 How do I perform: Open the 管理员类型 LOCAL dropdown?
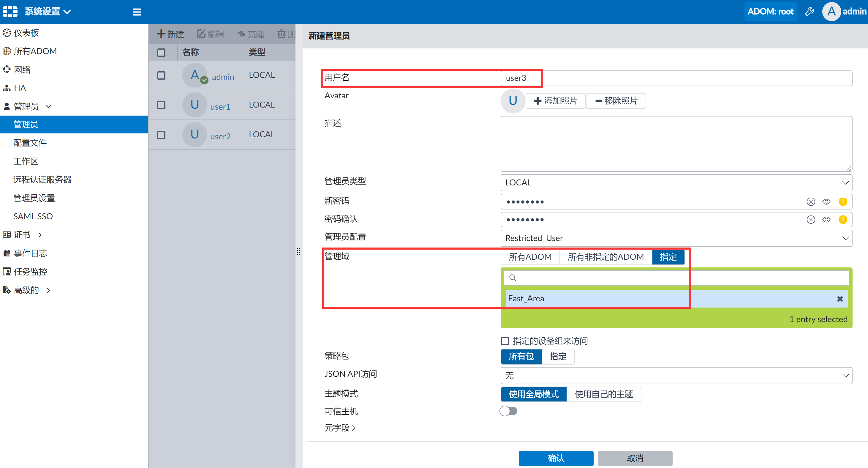[x=676, y=182]
